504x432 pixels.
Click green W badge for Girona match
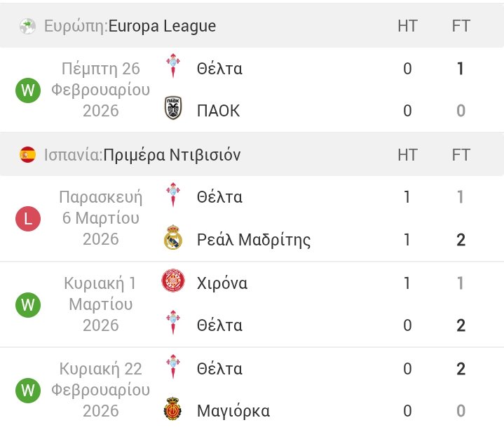pyautogui.click(x=28, y=304)
